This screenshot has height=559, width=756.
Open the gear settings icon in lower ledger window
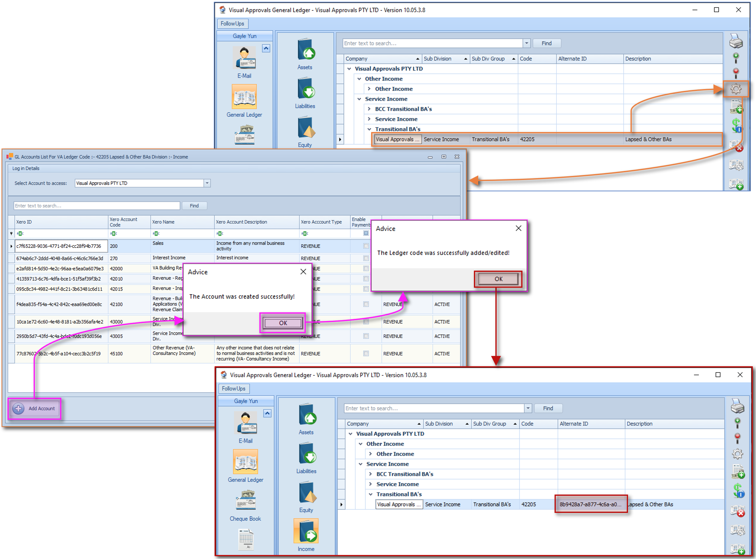coord(737,454)
